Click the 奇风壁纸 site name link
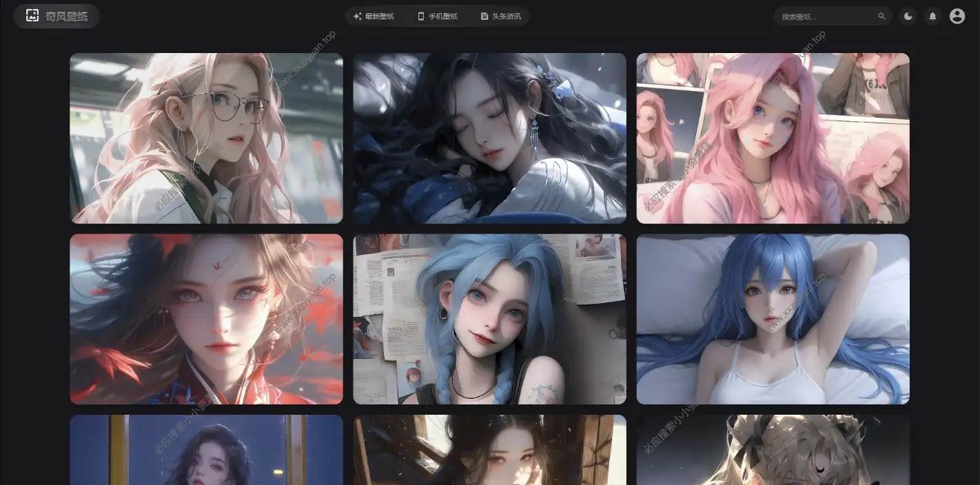Viewport: 980px width, 485px height. (x=65, y=15)
